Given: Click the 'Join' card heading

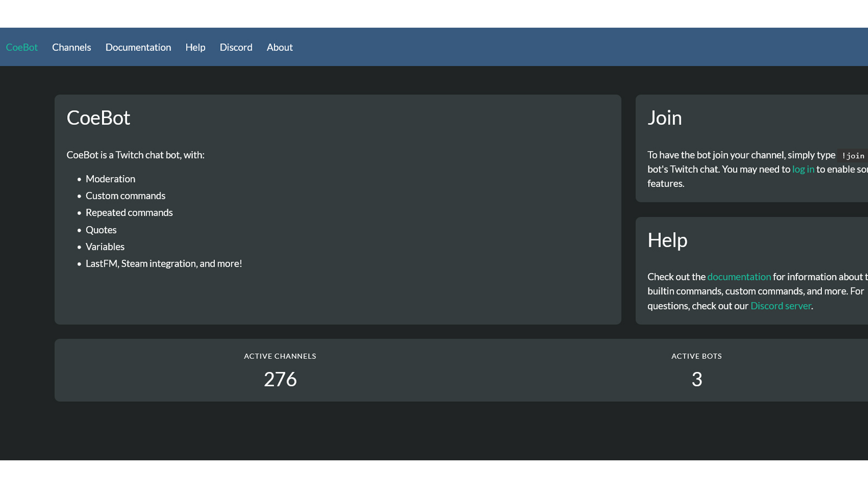Looking at the screenshot, I should 665,118.
